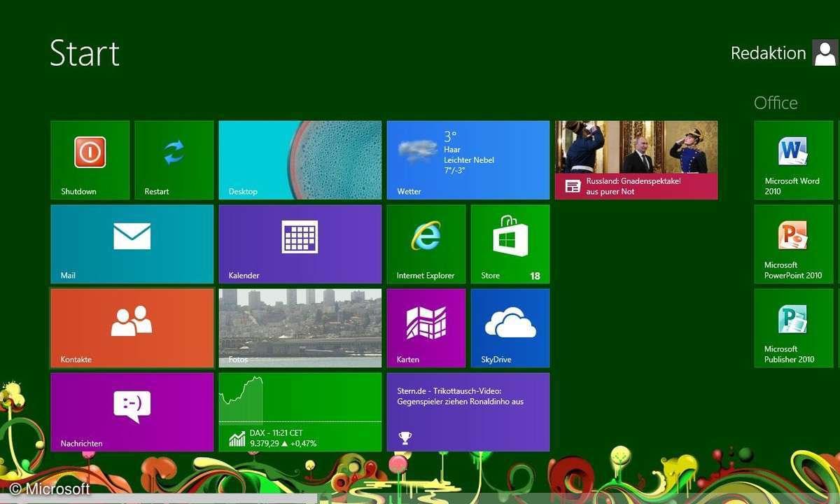Image resolution: width=840 pixels, height=504 pixels.
Task: Click the Redaktion user account picture
Action: pyautogui.click(x=825, y=52)
